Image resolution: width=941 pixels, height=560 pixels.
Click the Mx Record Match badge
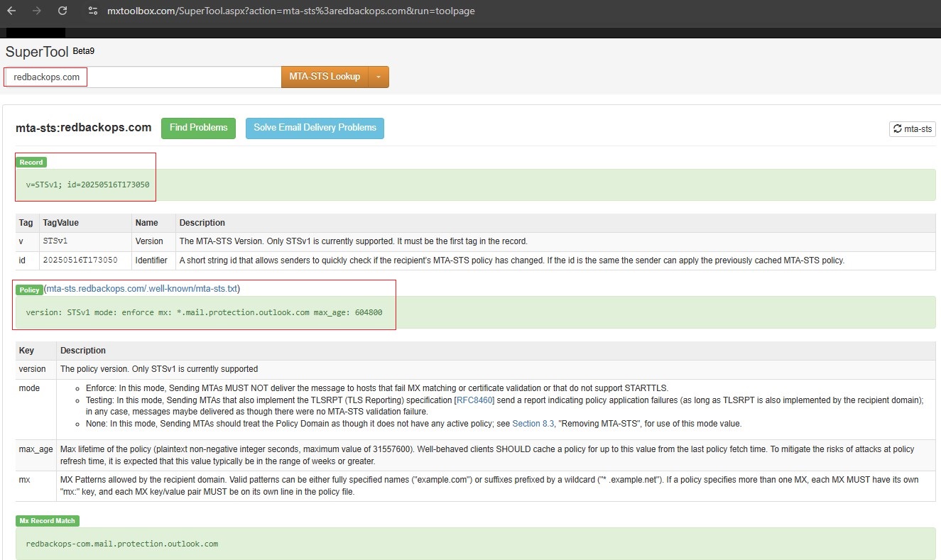(x=47, y=521)
